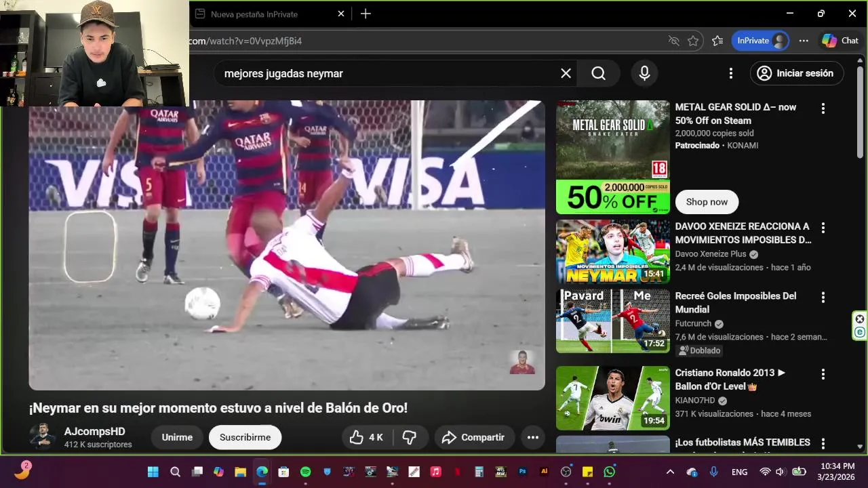The image size is (868, 488).
Task: Open options for Cristiano Ronaldo 2013 video
Action: [823, 374]
